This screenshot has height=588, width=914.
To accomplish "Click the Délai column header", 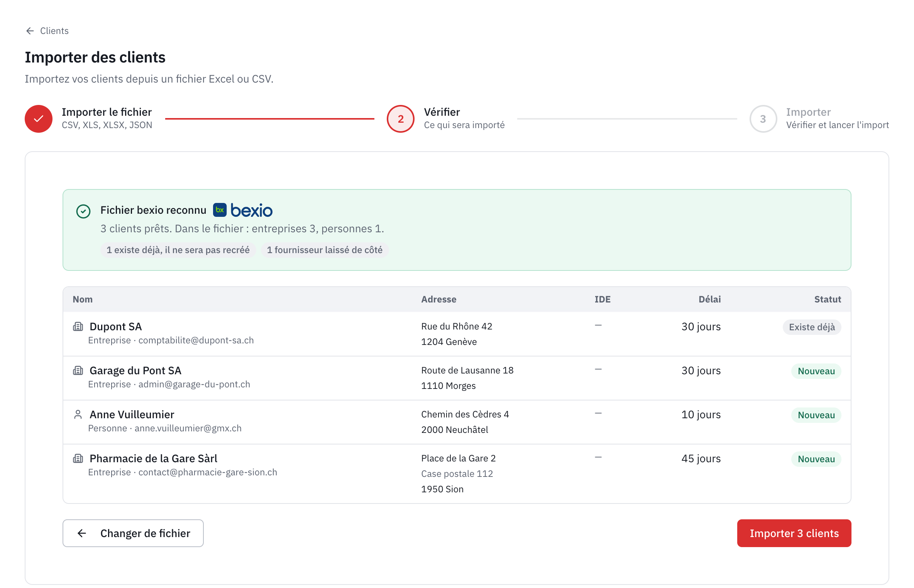I will 709,299.
